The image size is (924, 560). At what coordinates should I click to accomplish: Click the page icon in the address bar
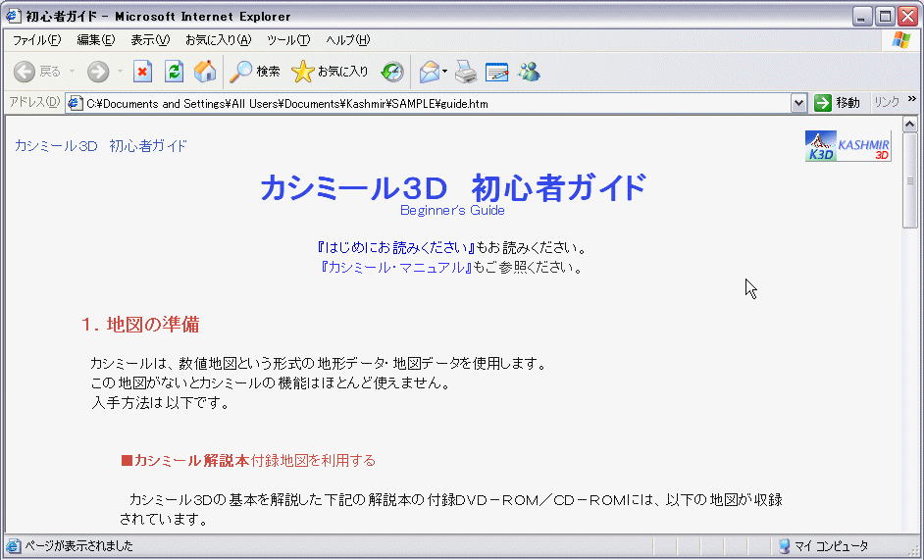tap(75, 104)
